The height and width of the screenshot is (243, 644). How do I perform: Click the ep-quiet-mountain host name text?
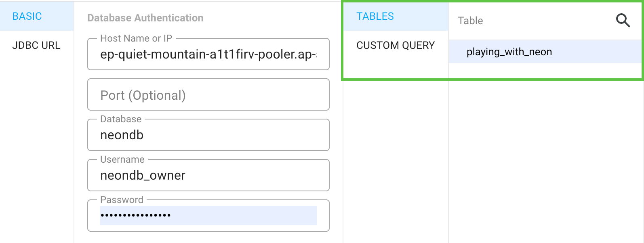tap(208, 54)
